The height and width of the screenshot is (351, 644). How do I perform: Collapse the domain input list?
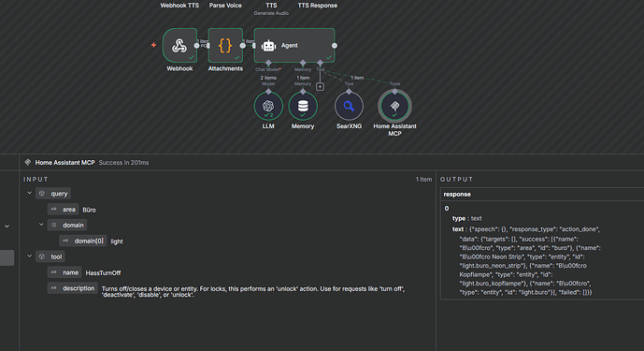point(41,225)
